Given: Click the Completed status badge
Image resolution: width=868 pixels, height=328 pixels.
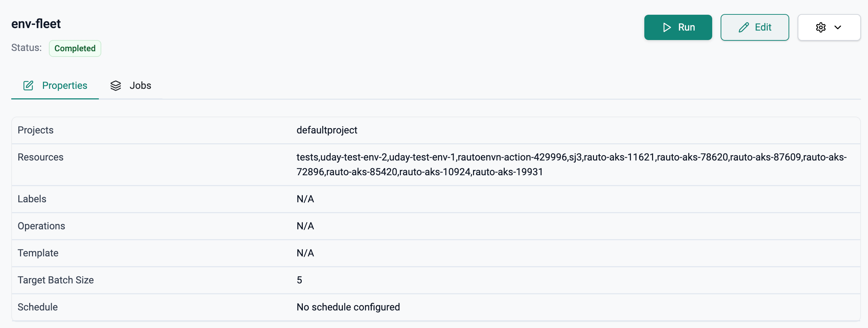Looking at the screenshot, I should coord(75,48).
